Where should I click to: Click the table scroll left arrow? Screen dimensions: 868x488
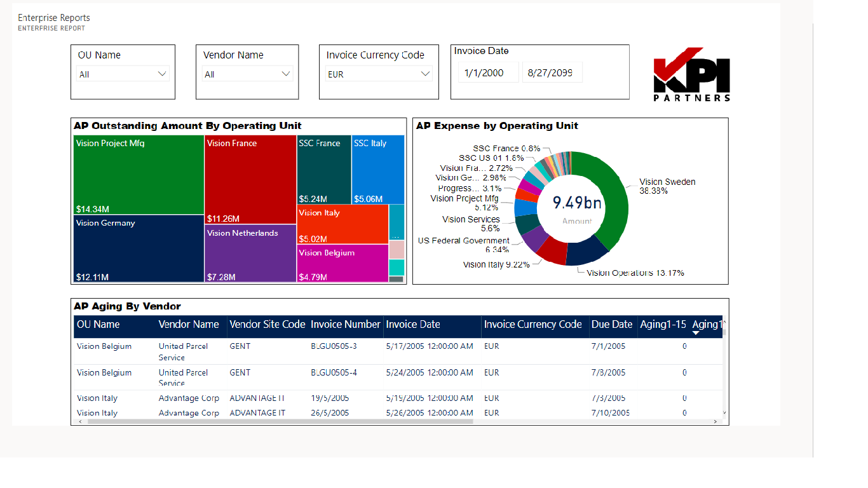(x=79, y=421)
